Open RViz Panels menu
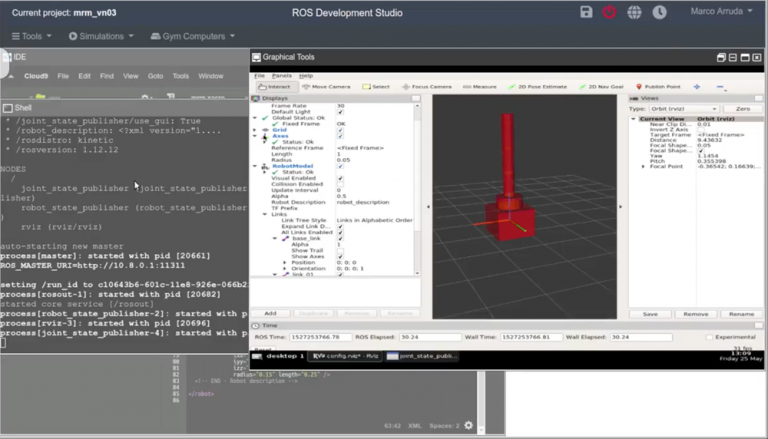Image resolution: width=768 pixels, height=439 pixels. point(282,75)
